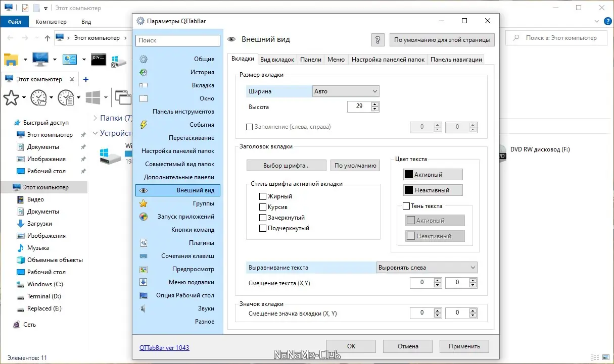614x364 pixels.
Task: Open the Файл menu in Explorer
Action: tap(15, 22)
